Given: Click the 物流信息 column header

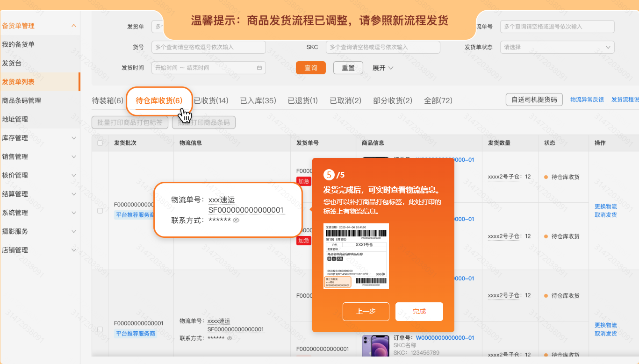Looking at the screenshot, I should pyautogui.click(x=191, y=143).
